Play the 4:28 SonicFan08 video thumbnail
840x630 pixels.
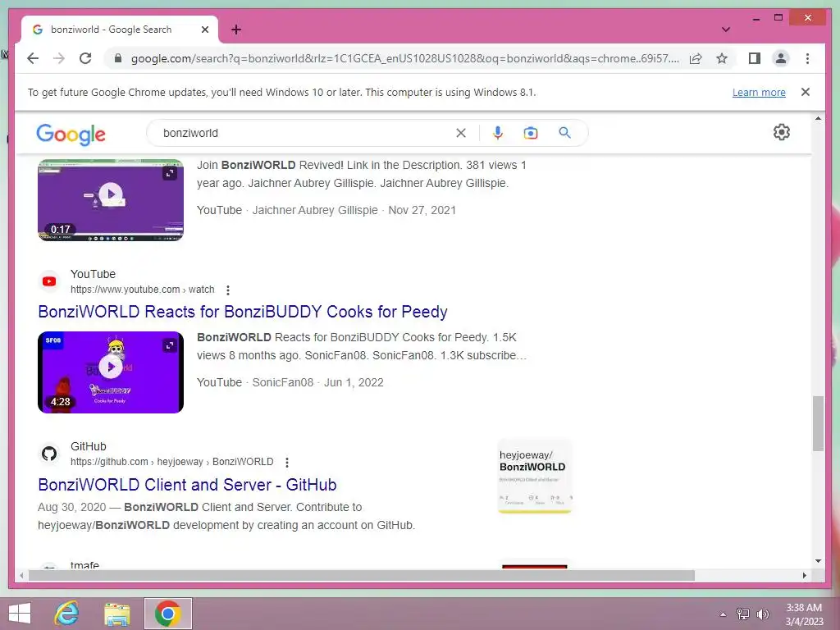click(111, 367)
